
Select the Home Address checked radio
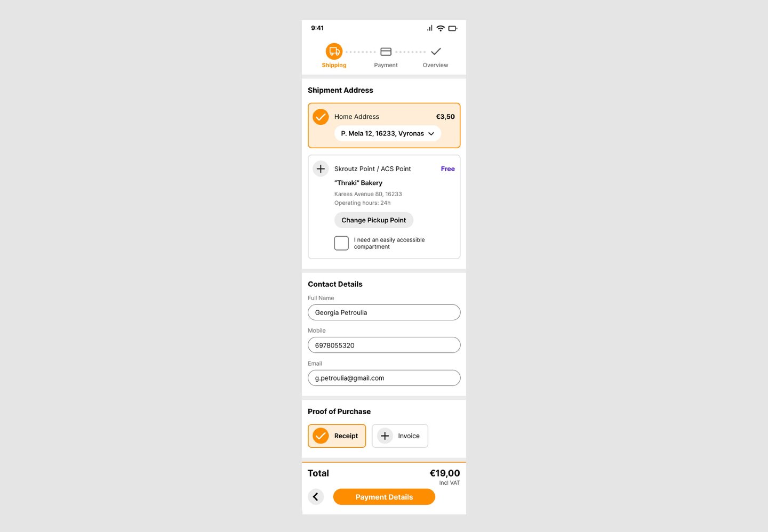(x=321, y=117)
